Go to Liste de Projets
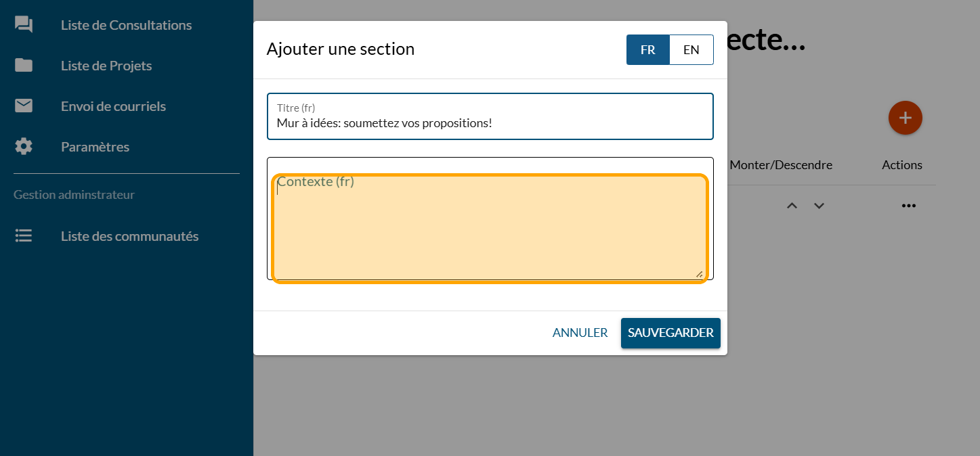 pyautogui.click(x=106, y=66)
